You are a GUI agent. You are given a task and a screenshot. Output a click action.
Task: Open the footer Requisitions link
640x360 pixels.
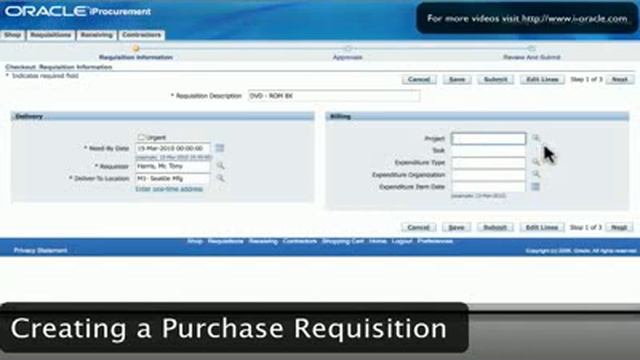click(225, 241)
